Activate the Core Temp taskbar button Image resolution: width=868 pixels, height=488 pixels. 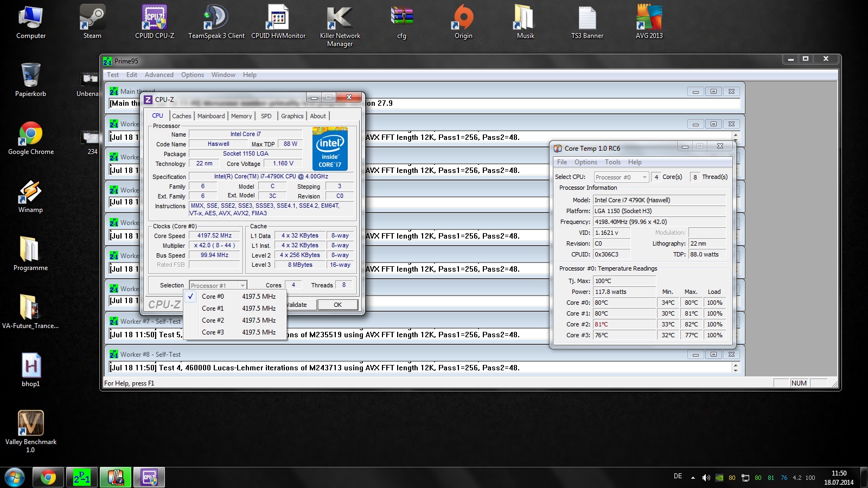[116, 477]
